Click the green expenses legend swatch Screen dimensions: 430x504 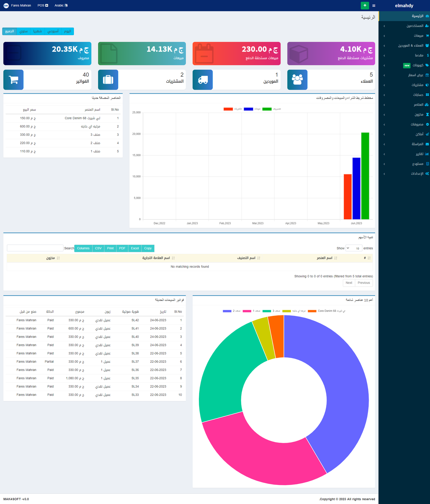(x=267, y=109)
